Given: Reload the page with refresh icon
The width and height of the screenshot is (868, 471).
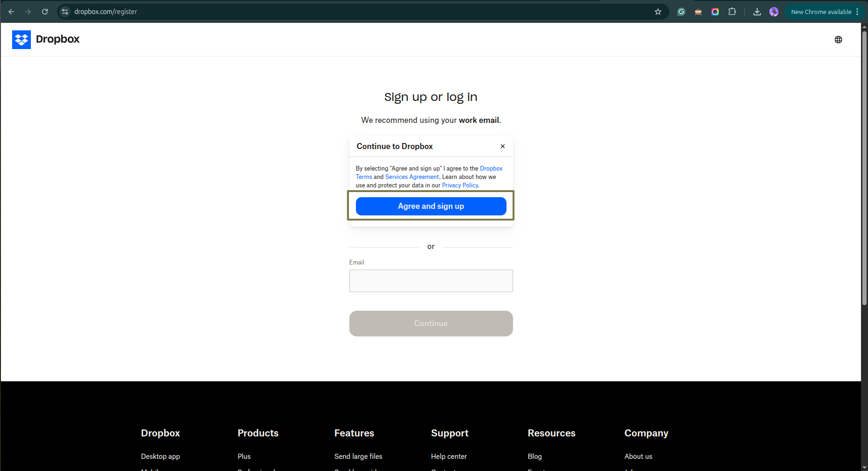Looking at the screenshot, I should 45,12.
